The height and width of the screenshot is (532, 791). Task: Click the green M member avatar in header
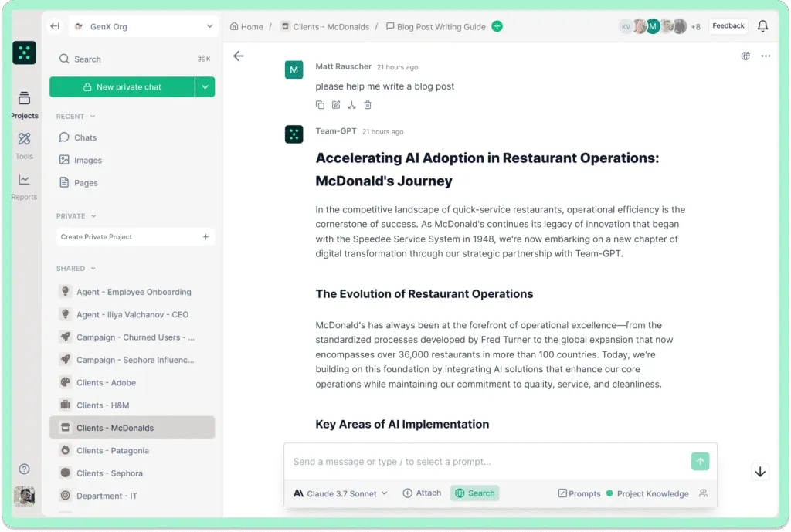653,26
